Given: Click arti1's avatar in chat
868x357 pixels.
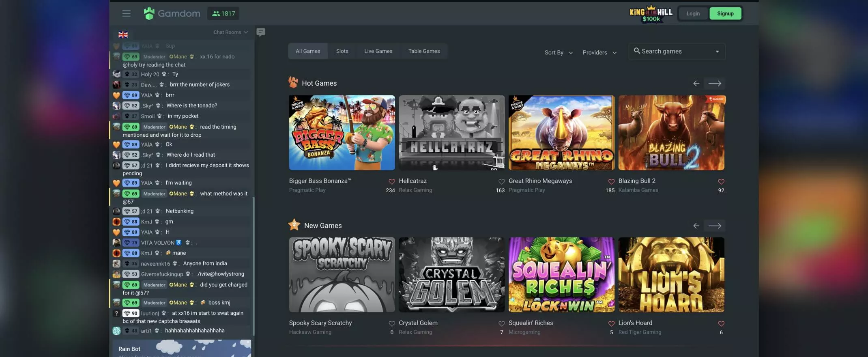Looking at the screenshot, I should coord(116,331).
